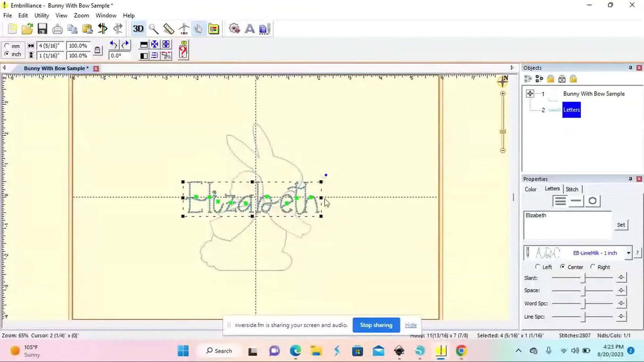Expand Bunny With Bow Sample tree node
The image size is (644, 362).
(x=530, y=94)
